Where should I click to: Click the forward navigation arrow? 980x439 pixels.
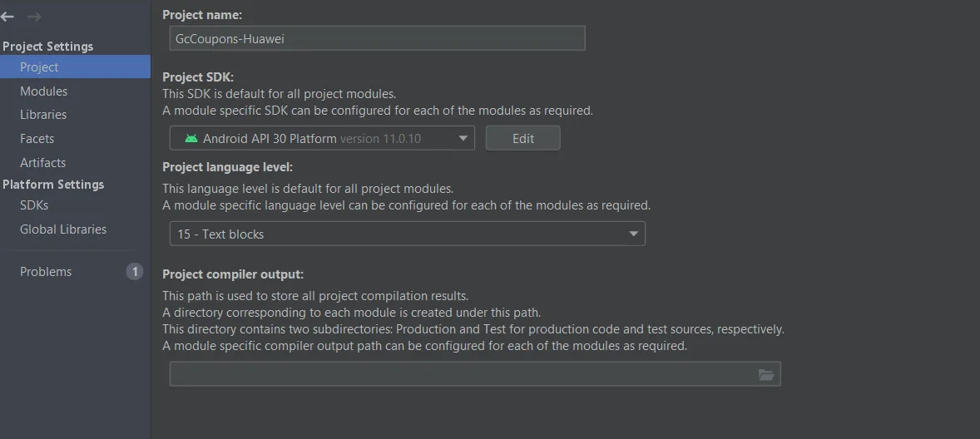[34, 17]
